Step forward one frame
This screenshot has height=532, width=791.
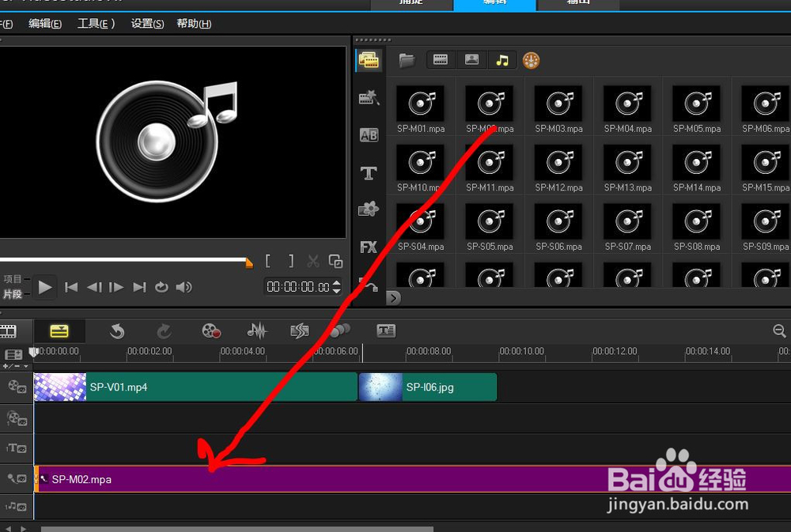tap(116, 288)
